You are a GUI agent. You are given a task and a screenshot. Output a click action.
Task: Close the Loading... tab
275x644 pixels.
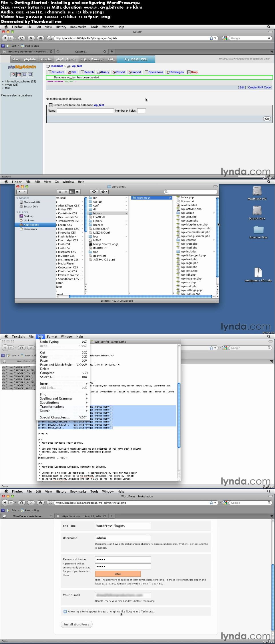[x=105, y=52]
